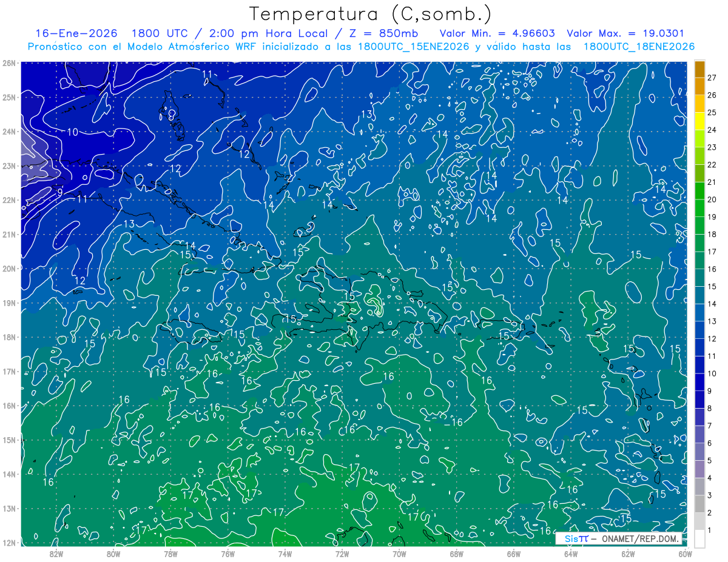Click color scale label '18'

tap(712, 235)
